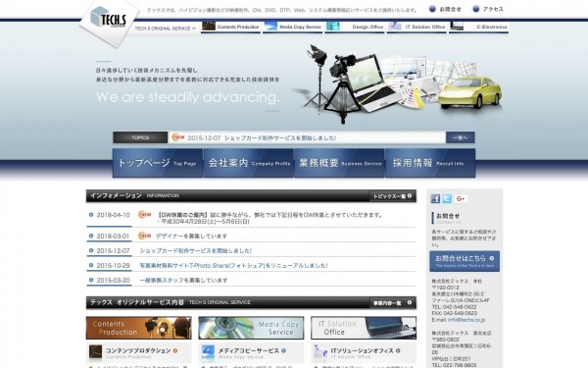Go to 採用情報 Recruit Info tab
588x368 pixels.
click(430, 163)
